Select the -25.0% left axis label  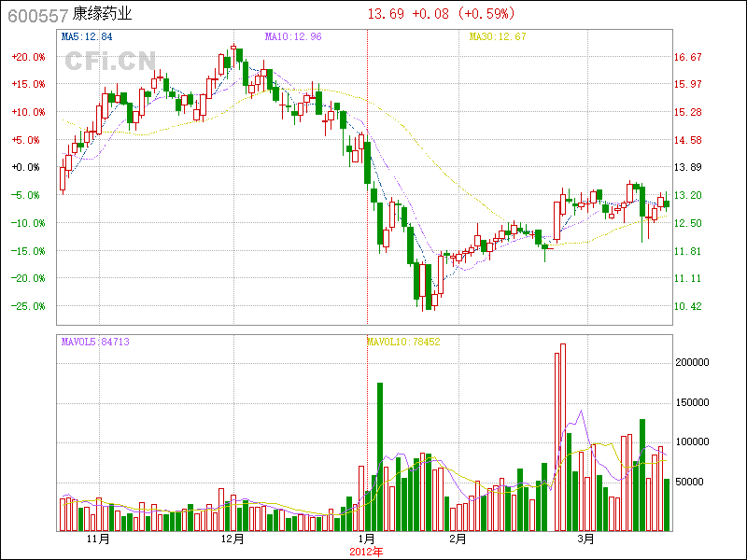[x=28, y=306]
